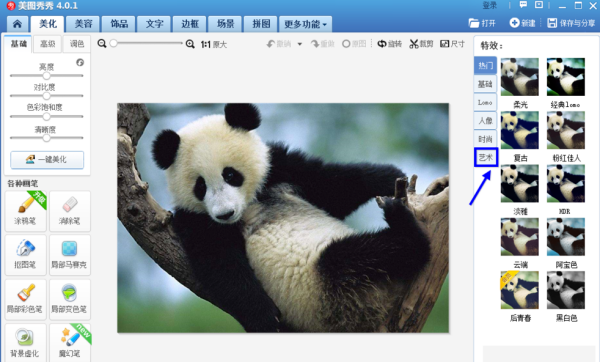This screenshot has height=362, width=600.
Task: Select the 局部彩色笔 brush tool
Action: (26, 299)
